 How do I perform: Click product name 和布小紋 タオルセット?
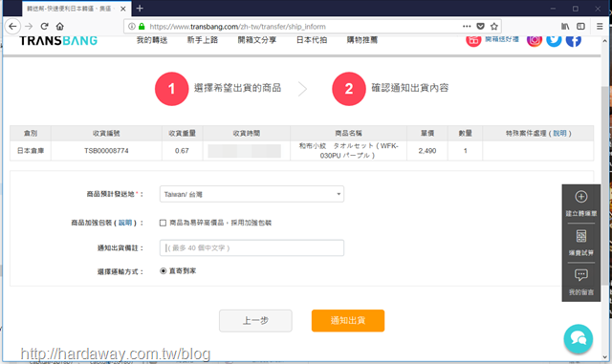point(348,151)
